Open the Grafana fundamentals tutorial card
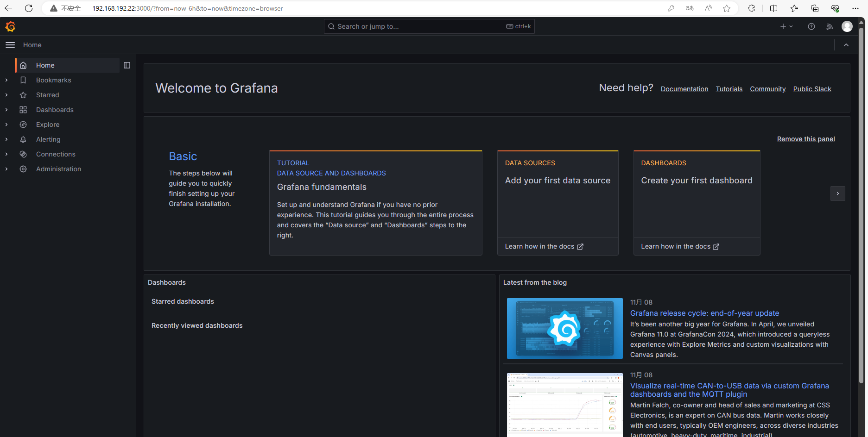868x437 pixels. point(376,203)
